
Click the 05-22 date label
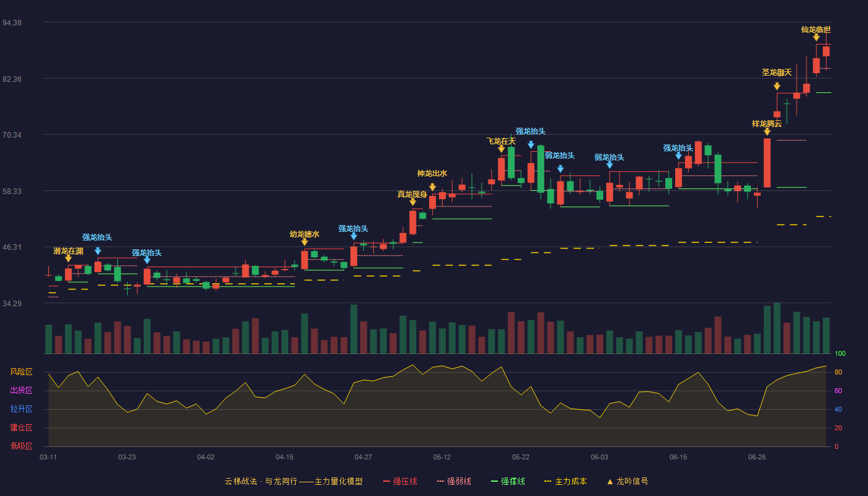click(x=521, y=457)
